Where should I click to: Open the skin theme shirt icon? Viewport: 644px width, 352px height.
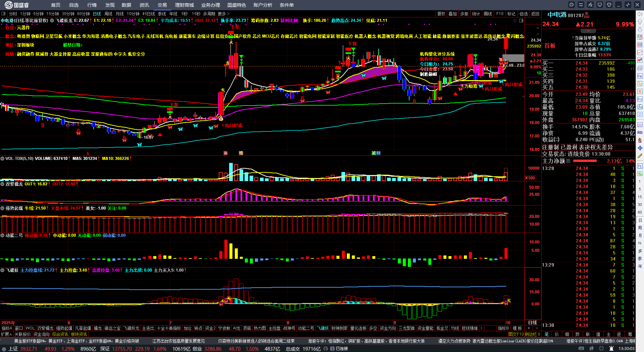(609, 5)
